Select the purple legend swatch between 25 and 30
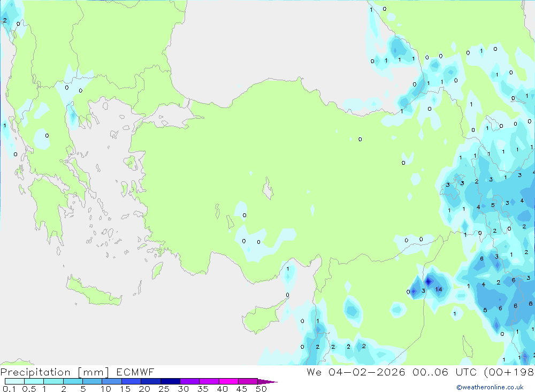 [170, 381]
